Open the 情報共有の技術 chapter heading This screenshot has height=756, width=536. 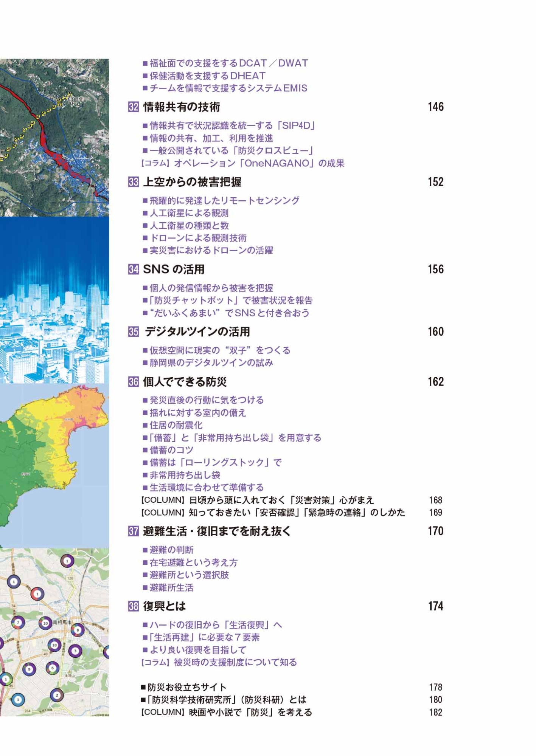pos(182,107)
